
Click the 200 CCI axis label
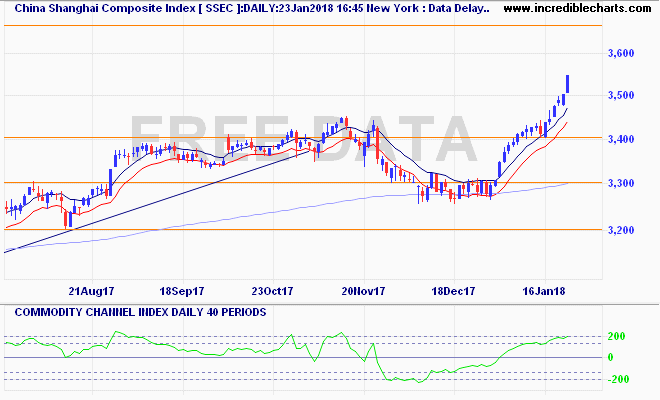[x=616, y=336]
